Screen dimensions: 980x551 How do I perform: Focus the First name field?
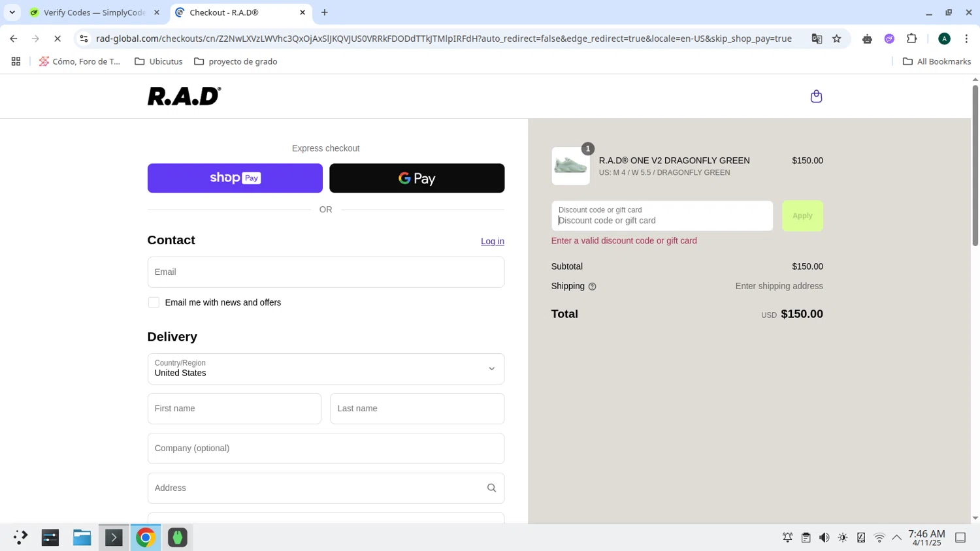coord(235,409)
